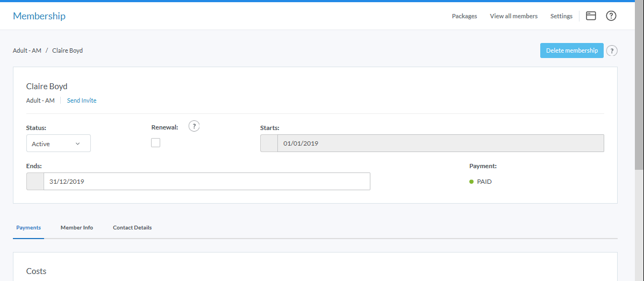Image resolution: width=644 pixels, height=281 pixels.
Task: Navigate to Adult - AM breadcrumb
Action: pos(27,51)
